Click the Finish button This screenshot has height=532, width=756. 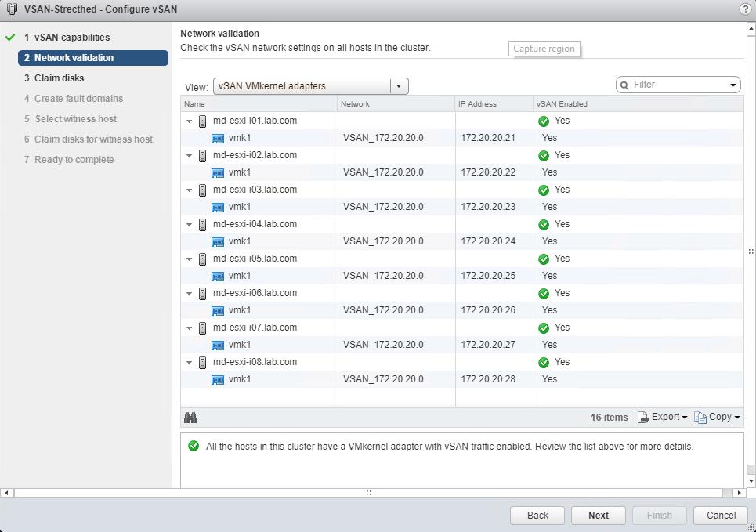point(659,515)
